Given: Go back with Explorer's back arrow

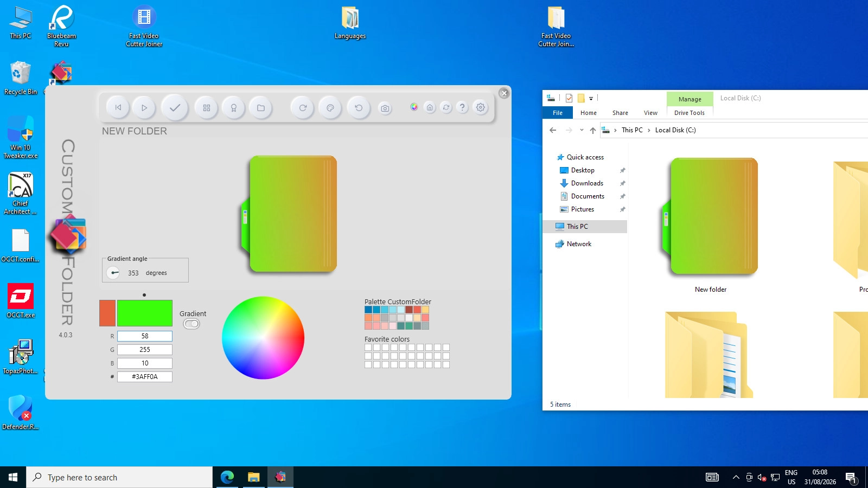Looking at the screenshot, I should 553,130.
